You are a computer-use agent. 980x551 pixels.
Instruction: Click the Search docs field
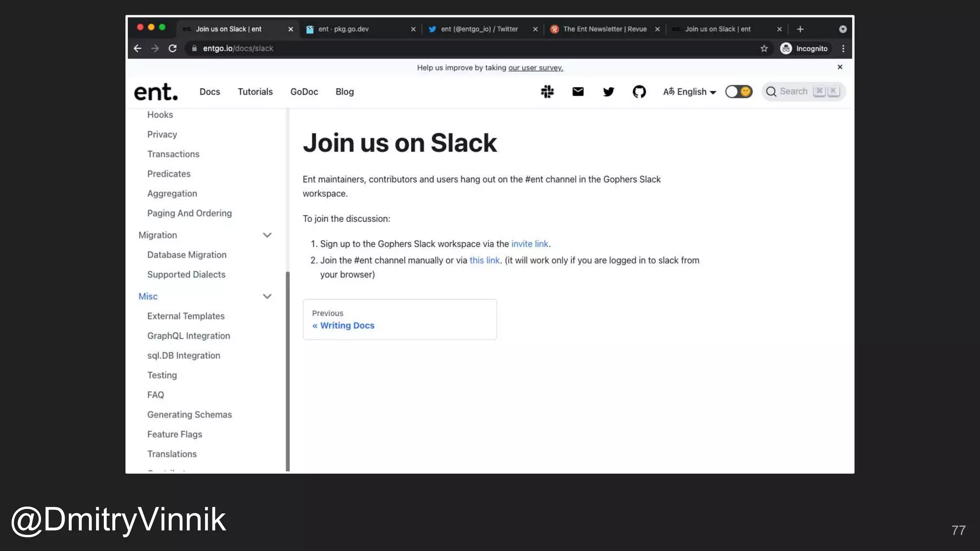(x=793, y=91)
